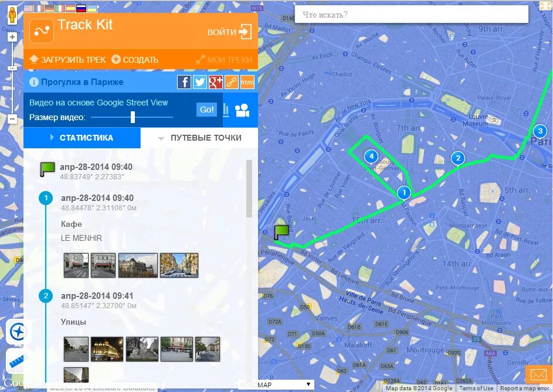
Task: Share the track via Google Plus
Action: (x=215, y=82)
